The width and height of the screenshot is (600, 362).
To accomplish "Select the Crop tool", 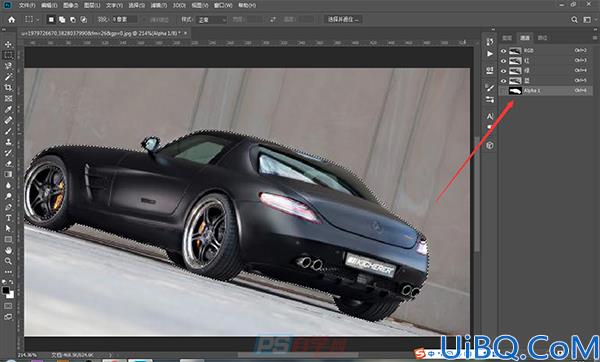I will pos(8,88).
